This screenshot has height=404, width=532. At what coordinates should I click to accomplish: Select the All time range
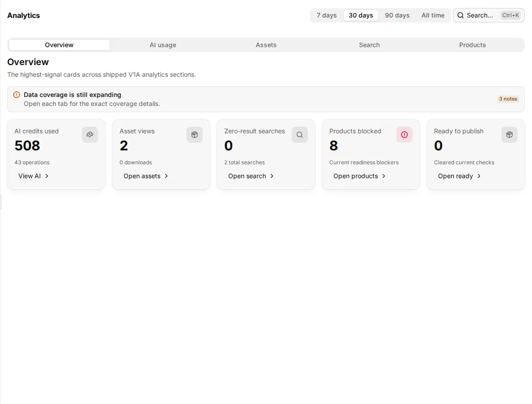433,15
